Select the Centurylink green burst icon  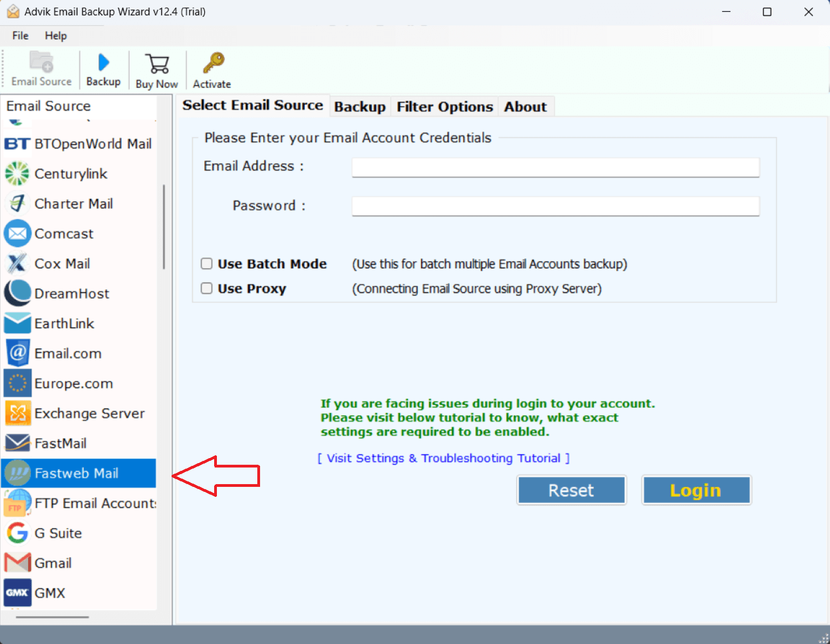pyautogui.click(x=17, y=174)
